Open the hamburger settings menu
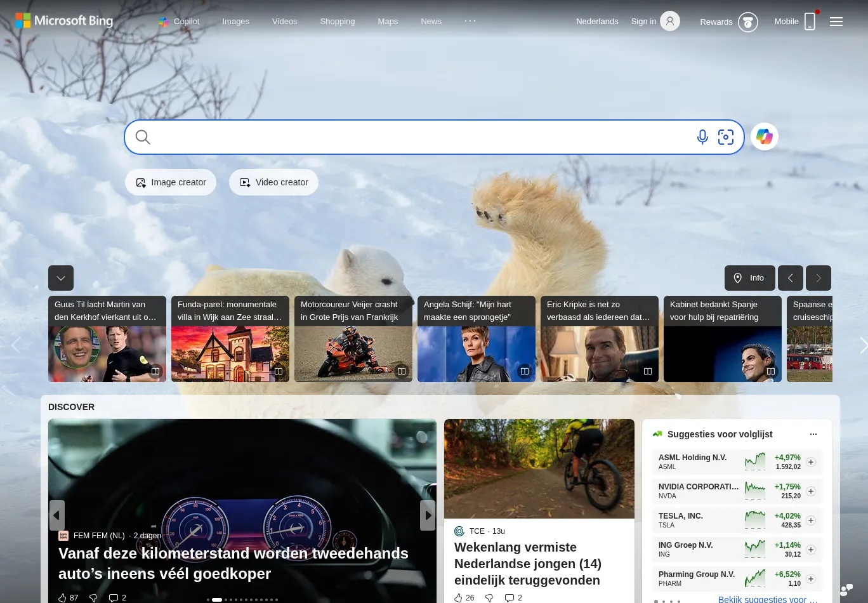Image resolution: width=868 pixels, height=603 pixels. [x=836, y=22]
